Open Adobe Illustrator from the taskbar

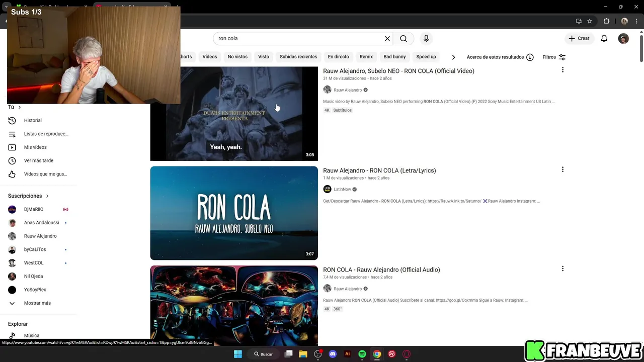click(347, 354)
